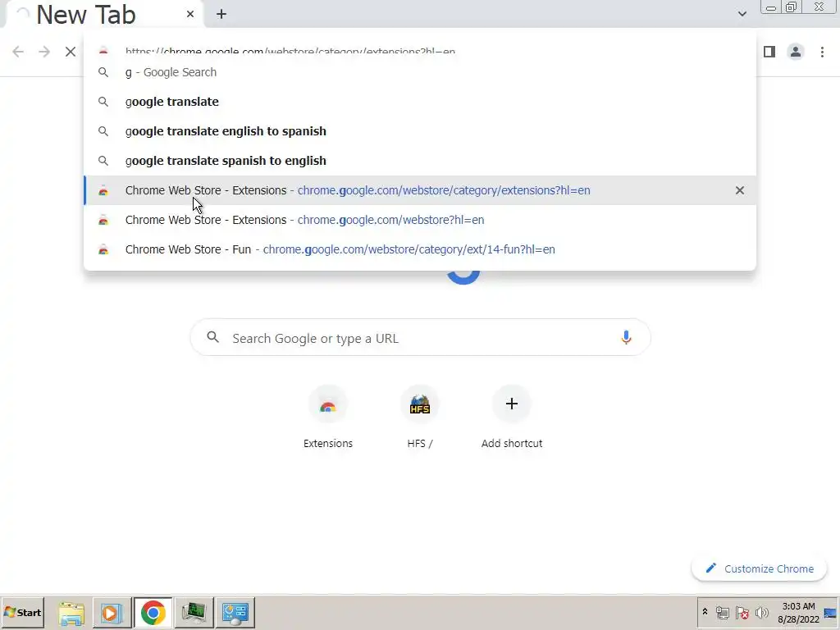
Task: Add shortcut with the plus tile
Action: tap(512, 418)
